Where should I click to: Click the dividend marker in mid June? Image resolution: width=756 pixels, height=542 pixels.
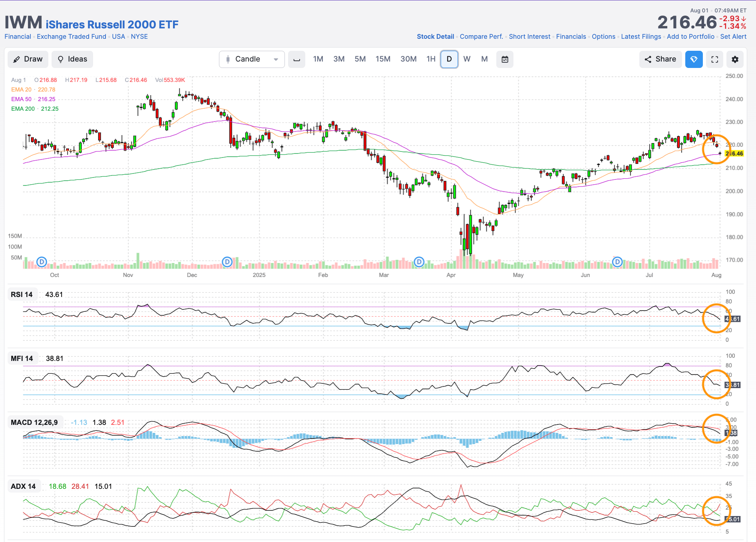click(x=617, y=262)
